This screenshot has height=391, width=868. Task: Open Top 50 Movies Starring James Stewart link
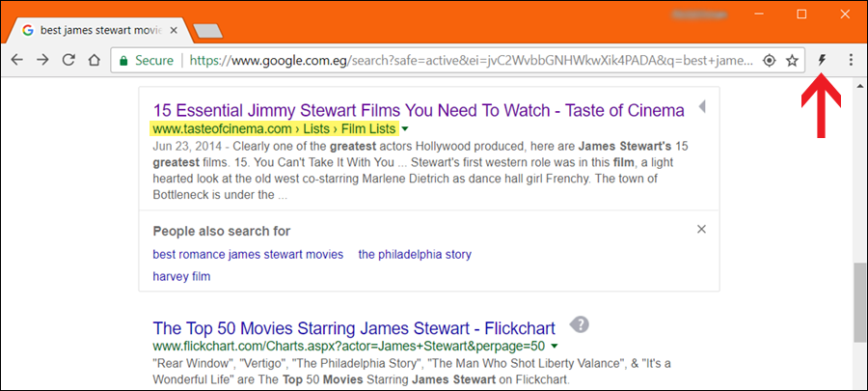click(354, 328)
